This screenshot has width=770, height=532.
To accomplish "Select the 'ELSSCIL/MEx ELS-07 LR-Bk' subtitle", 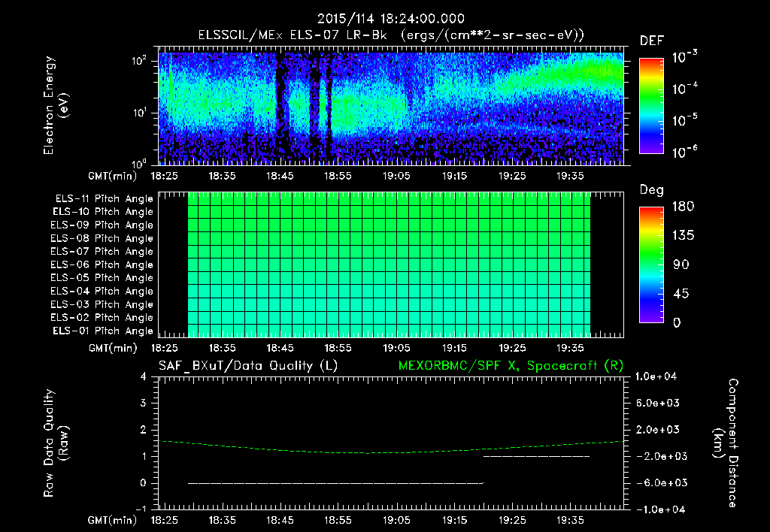I will click(293, 35).
